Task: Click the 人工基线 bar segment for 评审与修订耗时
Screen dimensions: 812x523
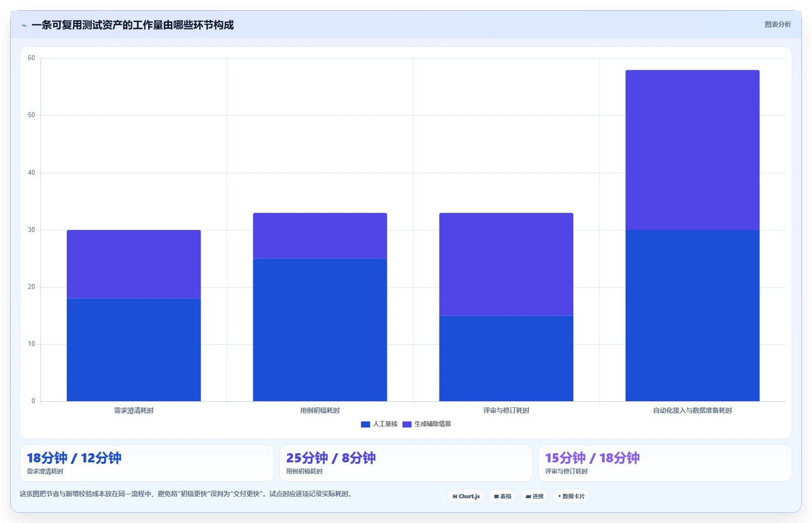Action: pyautogui.click(x=506, y=358)
